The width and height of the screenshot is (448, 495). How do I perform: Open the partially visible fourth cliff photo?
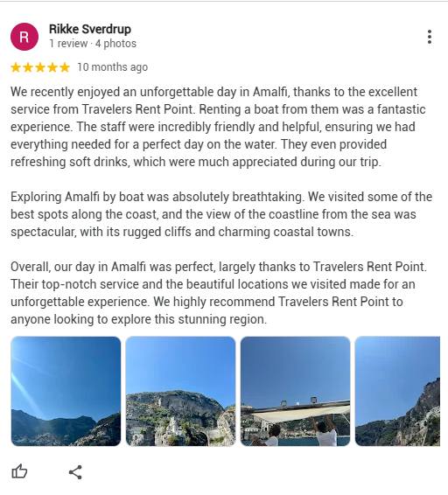pos(397,391)
